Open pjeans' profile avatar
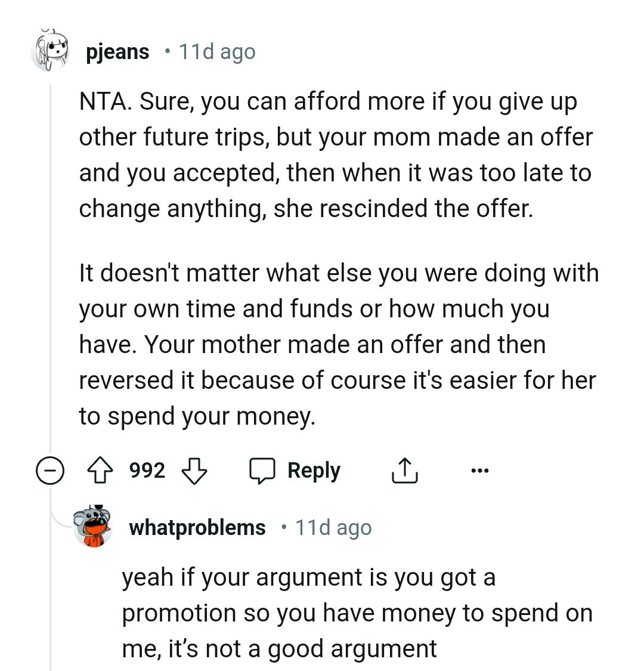 (51, 51)
